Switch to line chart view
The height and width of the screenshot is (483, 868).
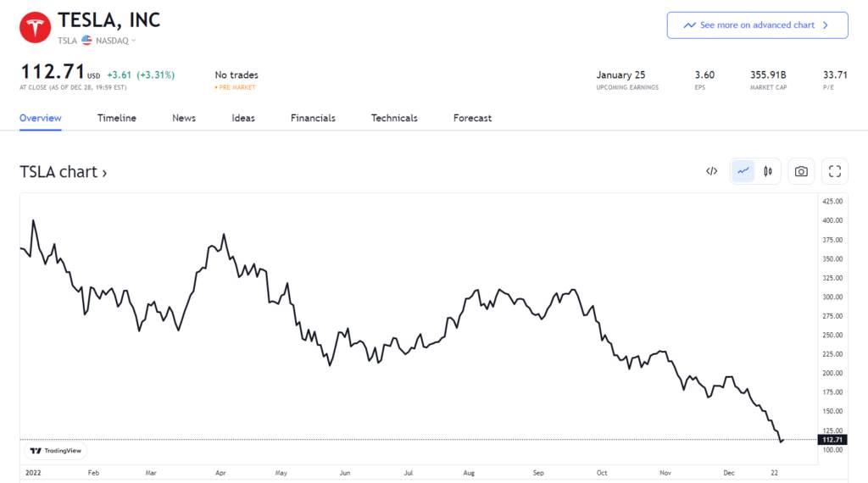coord(743,171)
